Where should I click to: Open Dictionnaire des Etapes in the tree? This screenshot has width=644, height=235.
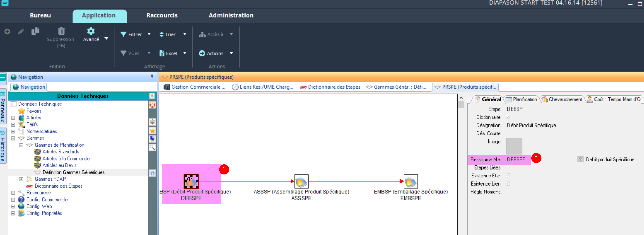[x=58, y=186]
